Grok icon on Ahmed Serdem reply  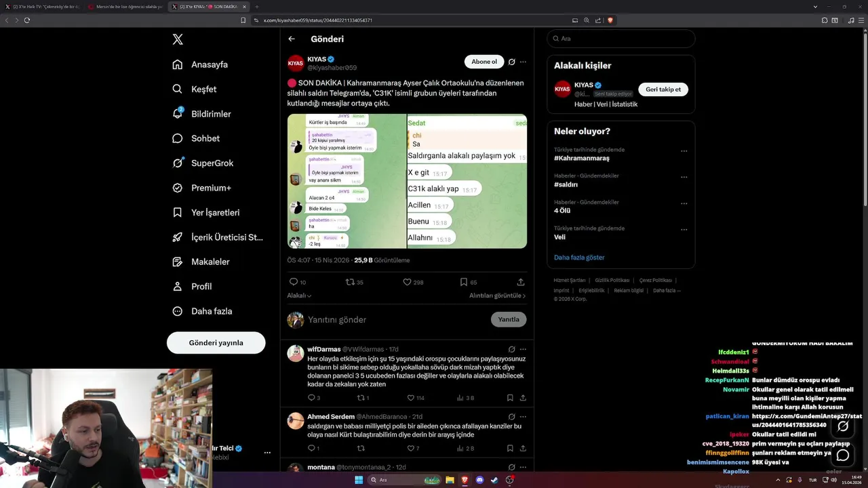click(x=512, y=416)
